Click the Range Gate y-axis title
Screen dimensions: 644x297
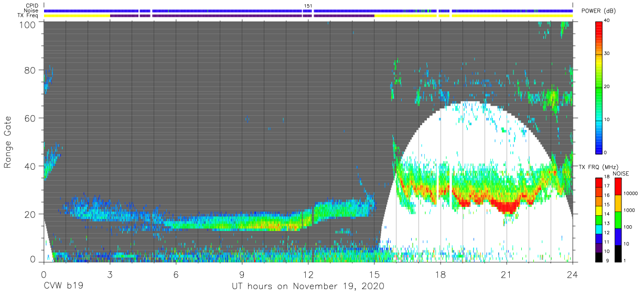(x=8, y=142)
